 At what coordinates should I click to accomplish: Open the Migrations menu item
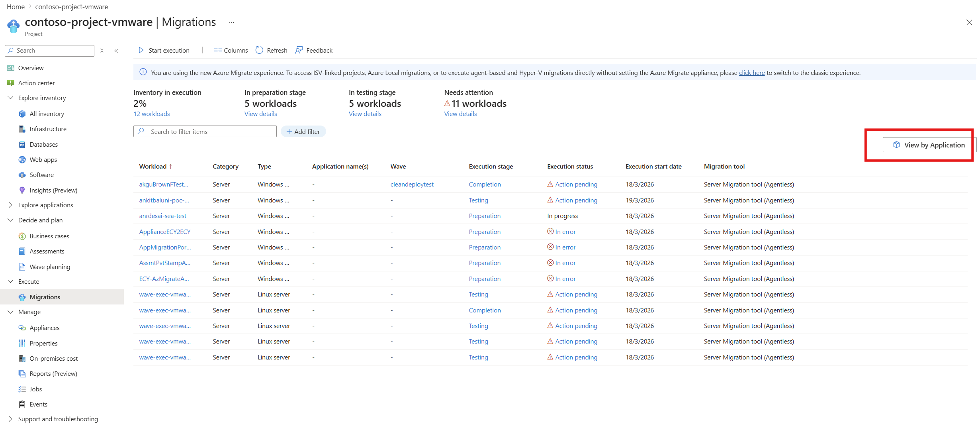pos(62,297)
